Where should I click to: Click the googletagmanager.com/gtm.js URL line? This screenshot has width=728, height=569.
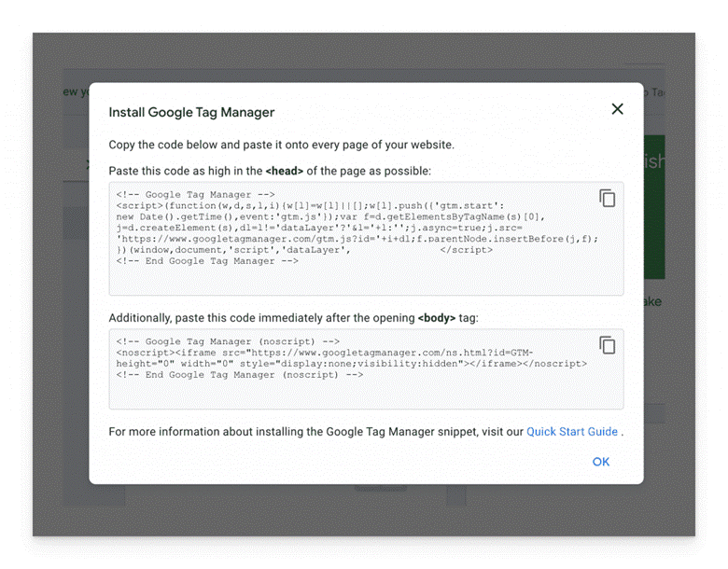tap(357, 239)
